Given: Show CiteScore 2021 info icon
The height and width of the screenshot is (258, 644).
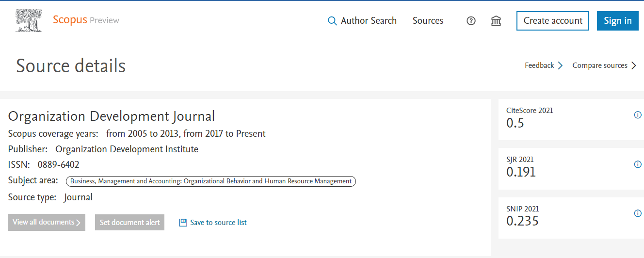Looking at the screenshot, I should coord(638,115).
